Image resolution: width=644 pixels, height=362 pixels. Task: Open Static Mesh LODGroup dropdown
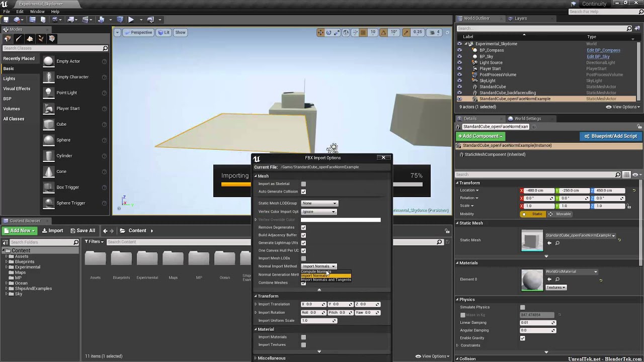pos(319,203)
